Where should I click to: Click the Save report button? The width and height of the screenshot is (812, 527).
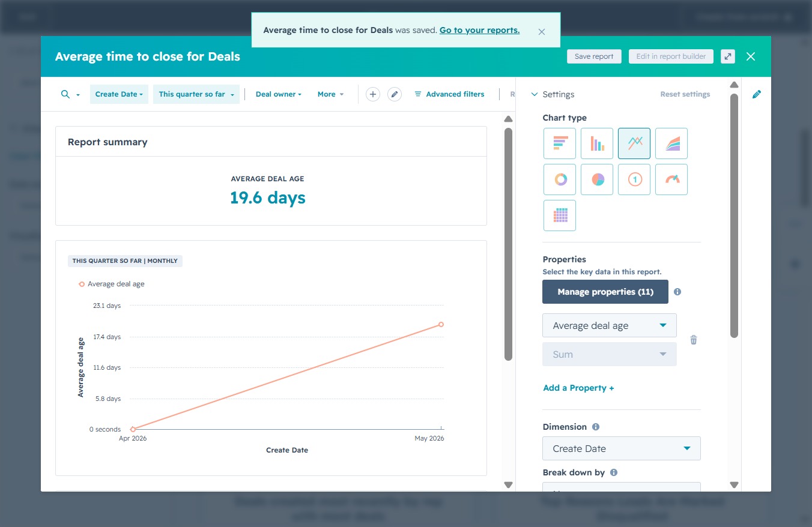[594, 56]
